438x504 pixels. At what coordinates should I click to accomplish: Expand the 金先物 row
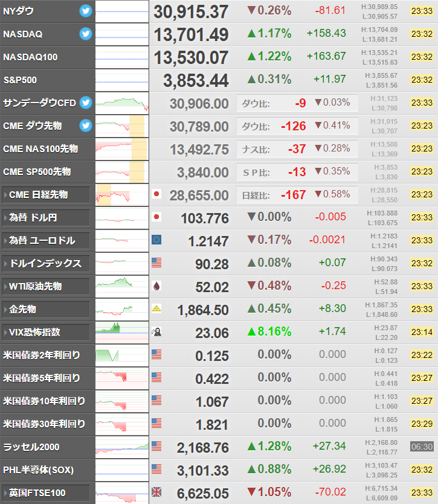[46, 309]
